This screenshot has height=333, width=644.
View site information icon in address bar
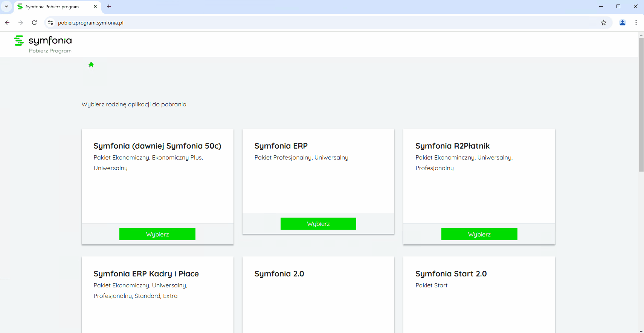[x=50, y=23]
